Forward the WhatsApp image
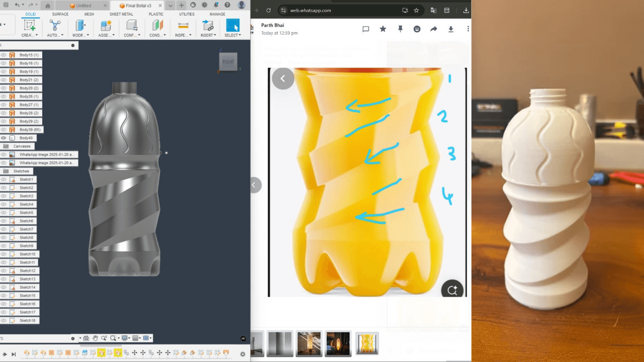Screen dimensions: 644x362 [434, 29]
